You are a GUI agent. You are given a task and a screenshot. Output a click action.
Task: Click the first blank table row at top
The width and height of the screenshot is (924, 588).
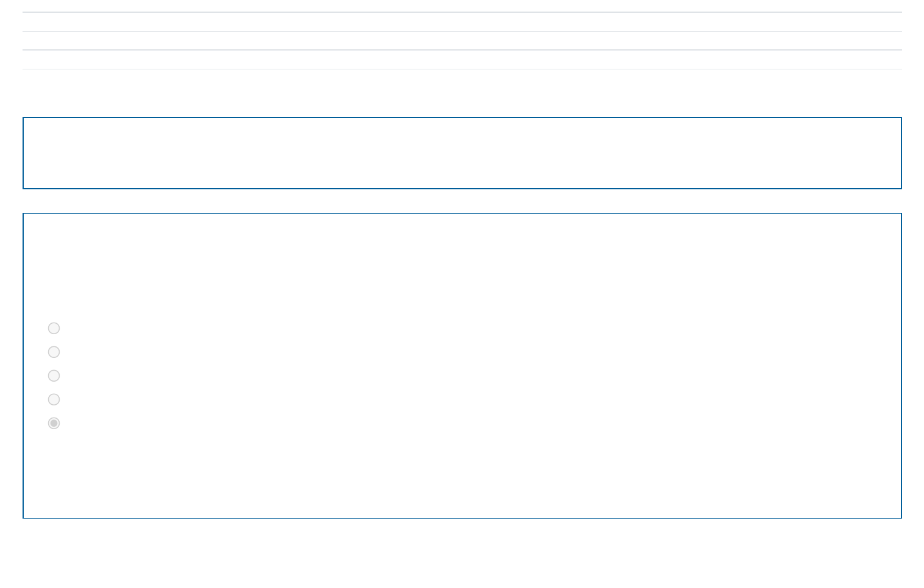(x=462, y=22)
